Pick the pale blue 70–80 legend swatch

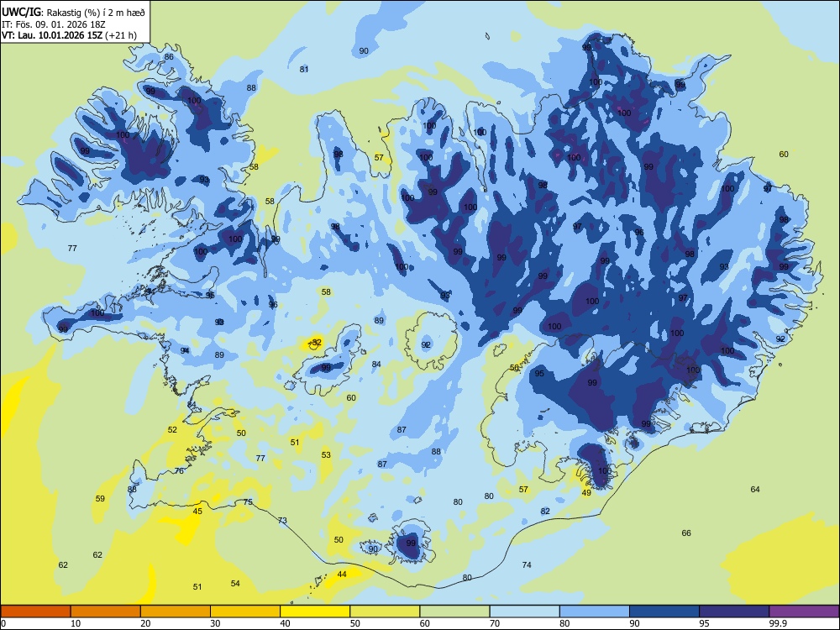pos(524,612)
